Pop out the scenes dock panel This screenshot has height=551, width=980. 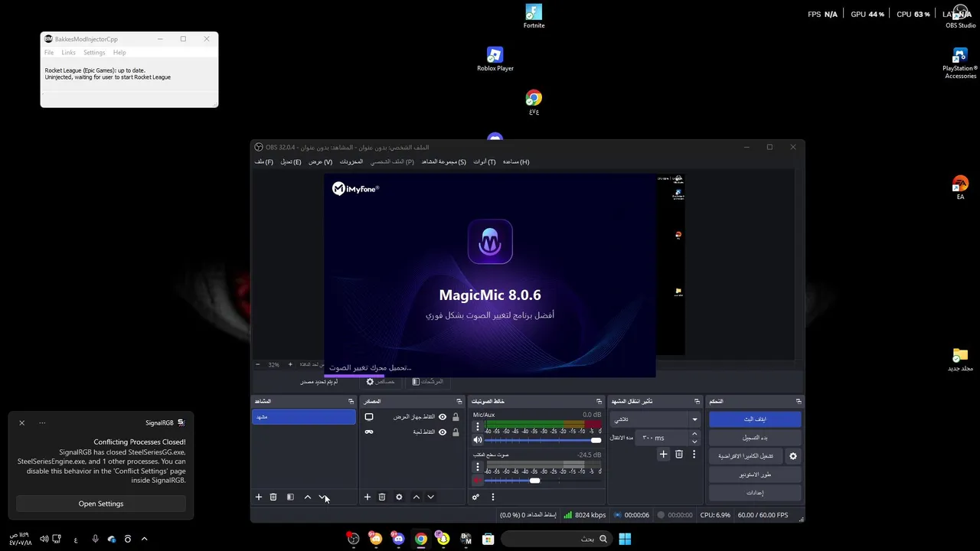pos(351,401)
